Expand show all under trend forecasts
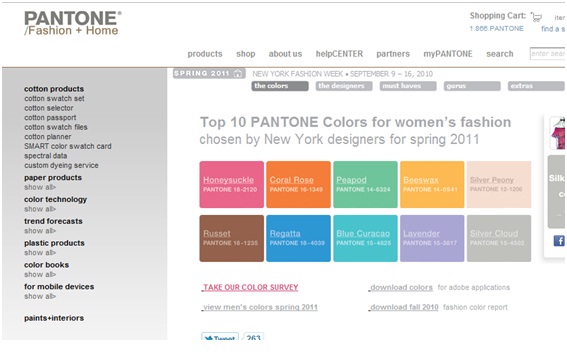 click(40, 231)
